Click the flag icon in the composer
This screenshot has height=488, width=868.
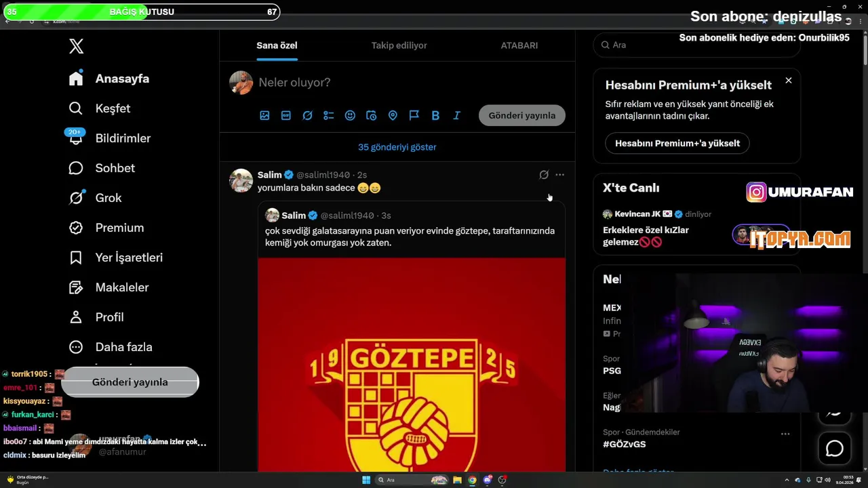click(x=414, y=116)
